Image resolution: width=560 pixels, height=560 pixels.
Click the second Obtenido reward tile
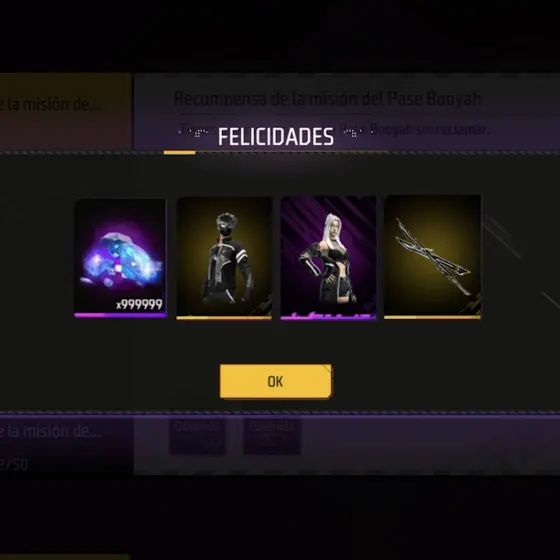pos(272,436)
